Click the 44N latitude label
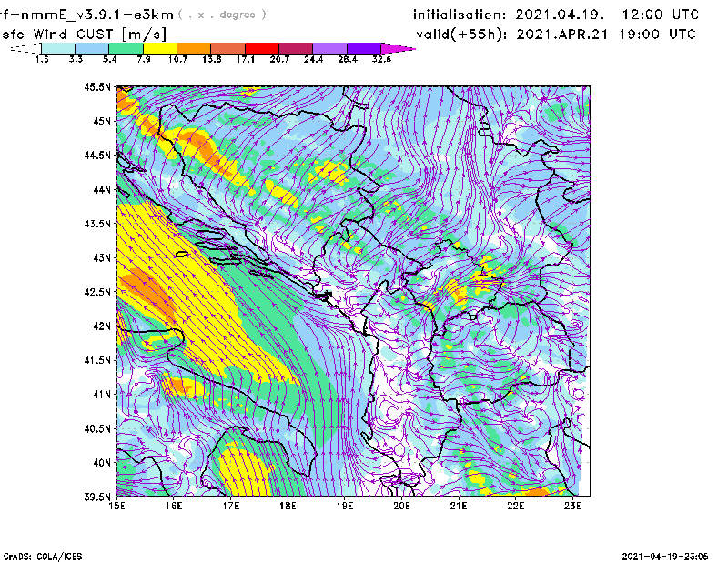The image size is (728, 562). [102, 189]
